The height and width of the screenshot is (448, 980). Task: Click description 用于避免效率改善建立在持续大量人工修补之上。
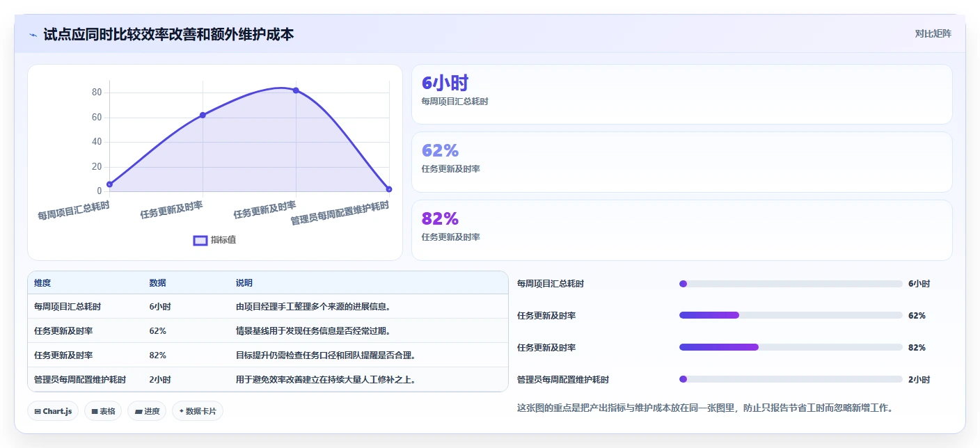pyautogui.click(x=326, y=380)
